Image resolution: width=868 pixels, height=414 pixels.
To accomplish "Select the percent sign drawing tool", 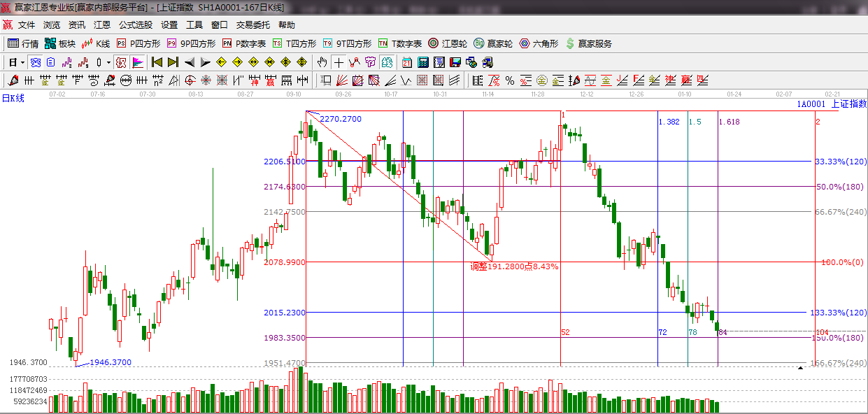I will [x=510, y=80].
